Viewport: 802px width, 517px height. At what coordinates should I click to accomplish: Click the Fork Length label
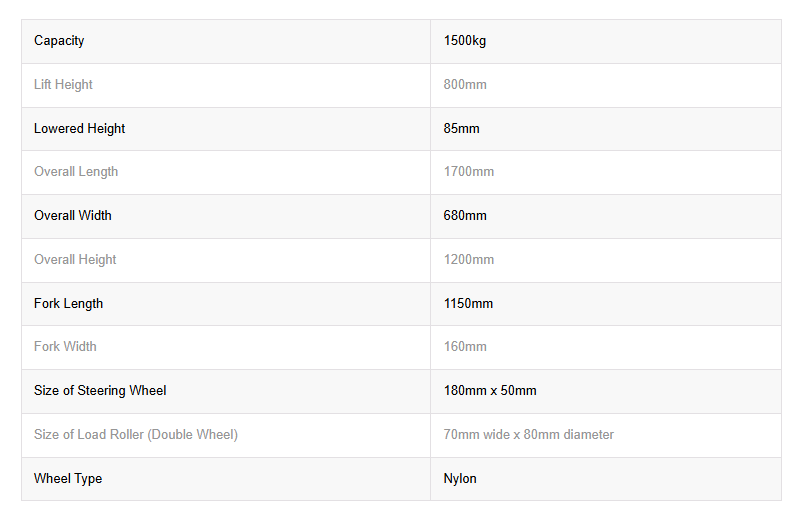(68, 304)
